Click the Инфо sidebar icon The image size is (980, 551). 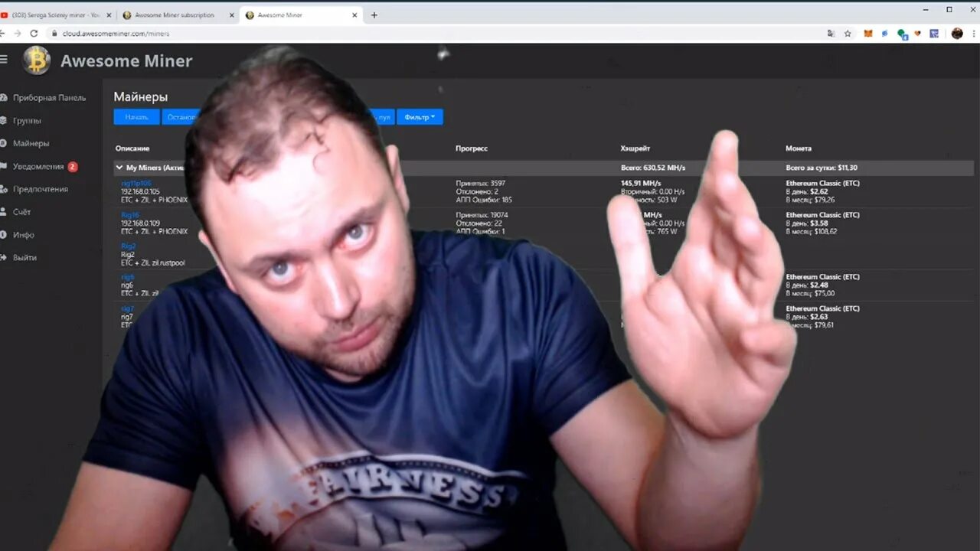coord(4,235)
